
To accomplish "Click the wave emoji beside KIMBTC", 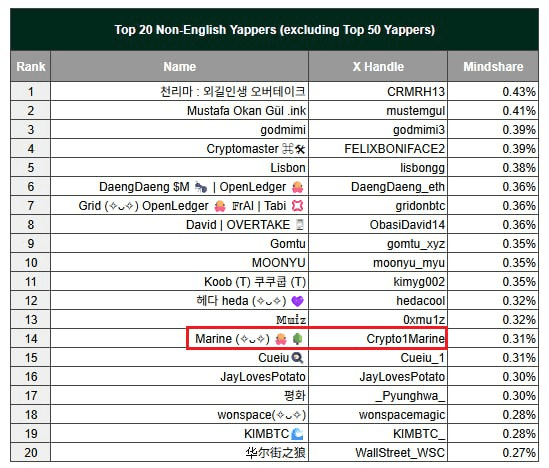I will (298, 434).
